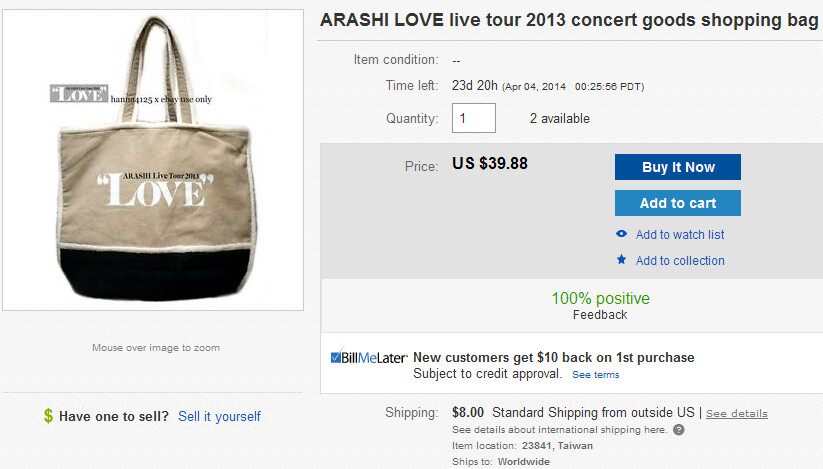Click the Standard Shipping from outside US text

click(x=596, y=412)
